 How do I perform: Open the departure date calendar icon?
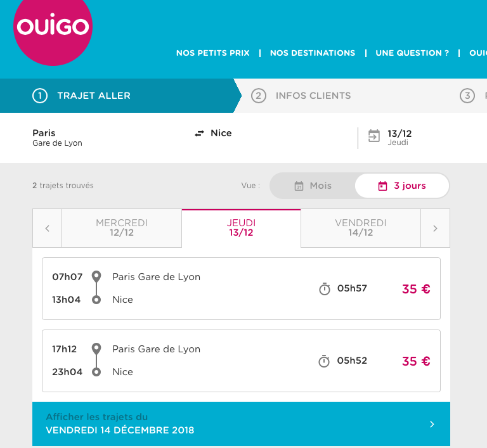tap(374, 136)
